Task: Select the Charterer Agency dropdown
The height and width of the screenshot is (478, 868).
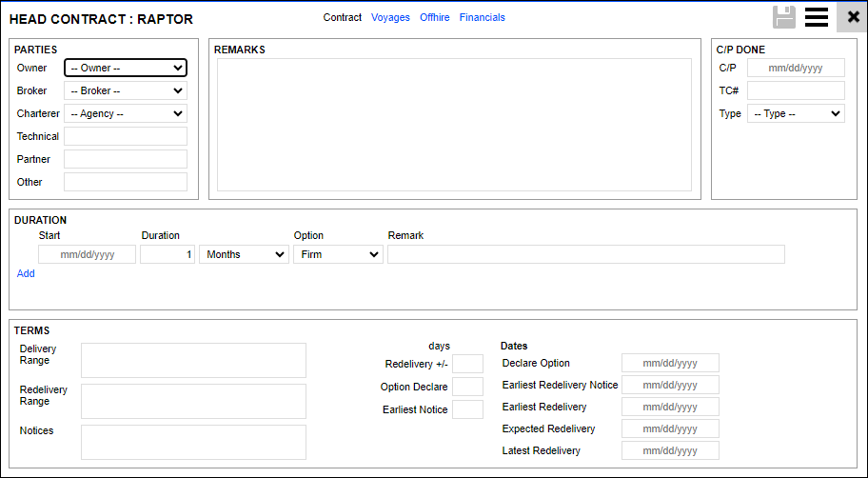Action: pyautogui.click(x=126, y=113)
